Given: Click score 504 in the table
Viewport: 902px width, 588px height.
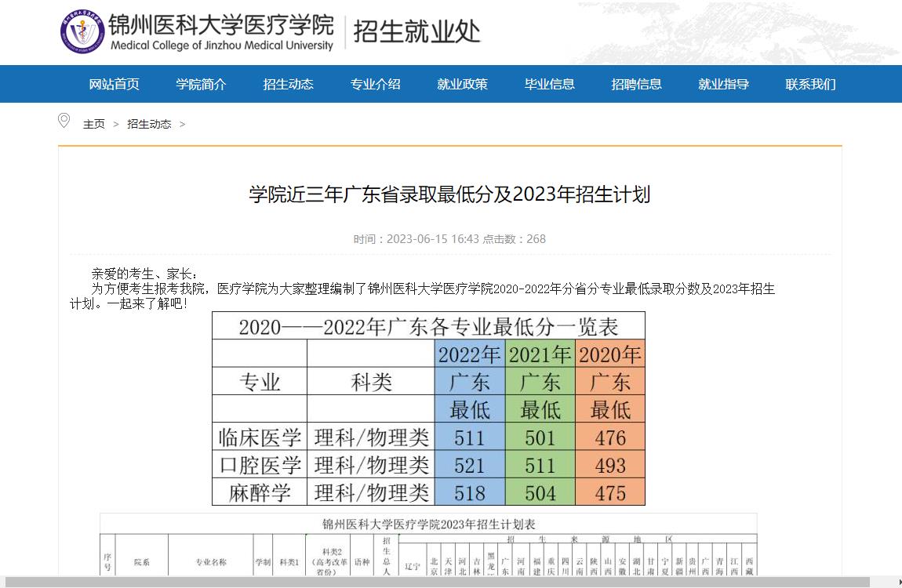Looking at the screenshot, I should click(540, 492).
